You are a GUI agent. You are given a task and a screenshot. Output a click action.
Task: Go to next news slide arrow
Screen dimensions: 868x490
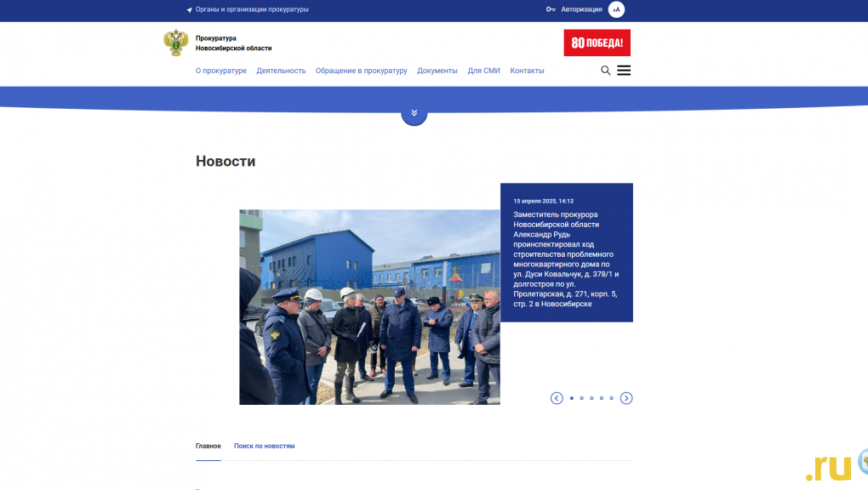point(626,398)
